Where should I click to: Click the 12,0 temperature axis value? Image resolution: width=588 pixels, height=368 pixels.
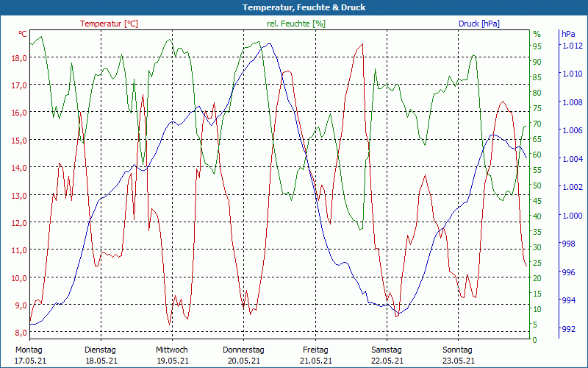(x=21, y=223)
